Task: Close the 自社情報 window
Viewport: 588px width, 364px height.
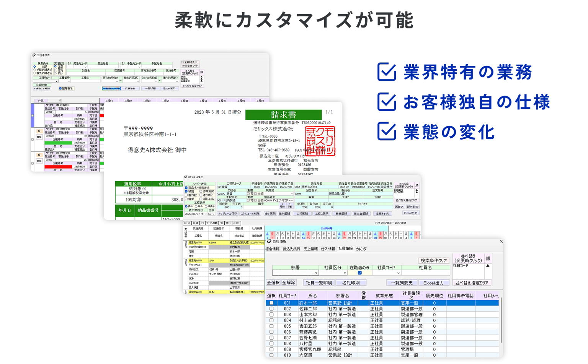Action: 501,241
